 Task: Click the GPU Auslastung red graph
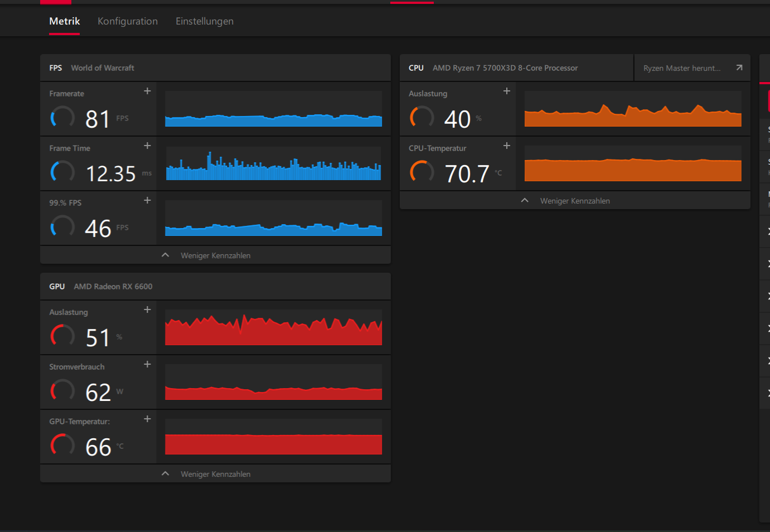273,327
